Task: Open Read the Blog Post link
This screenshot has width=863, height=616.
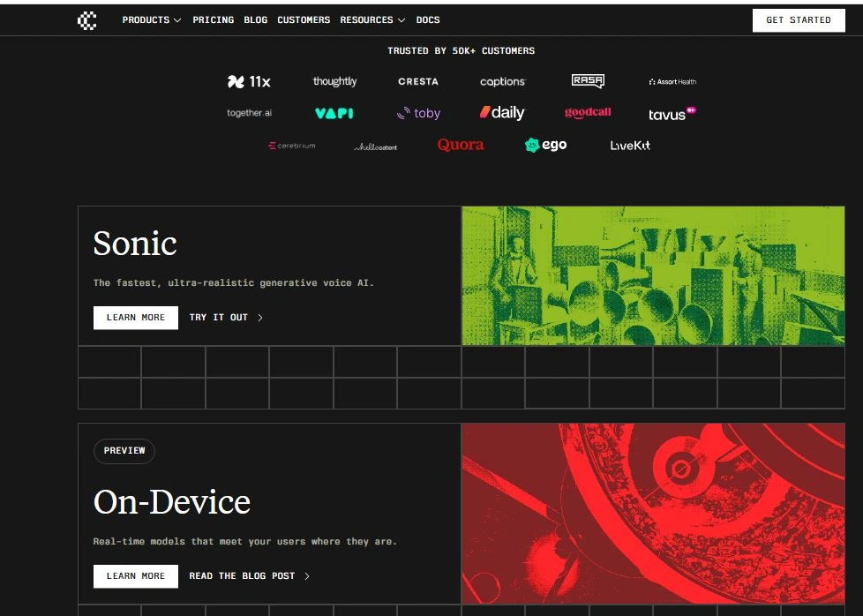Action: 250,576
